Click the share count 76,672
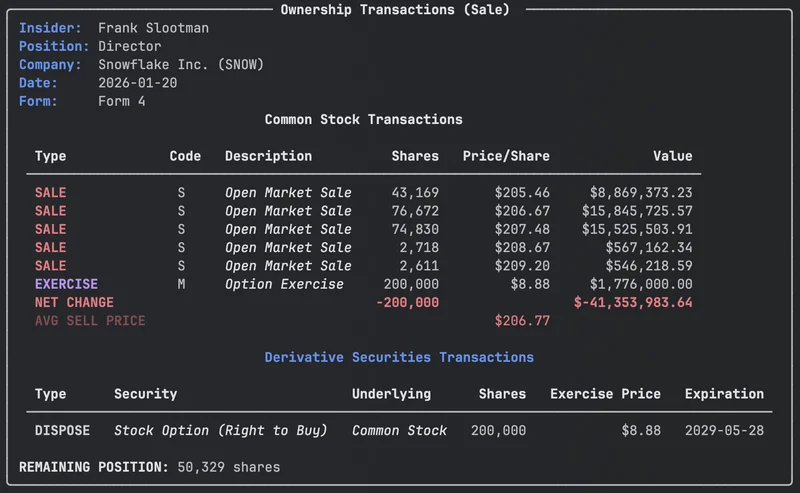The height and width of the screenshot is (493, 800). point(415,211)
